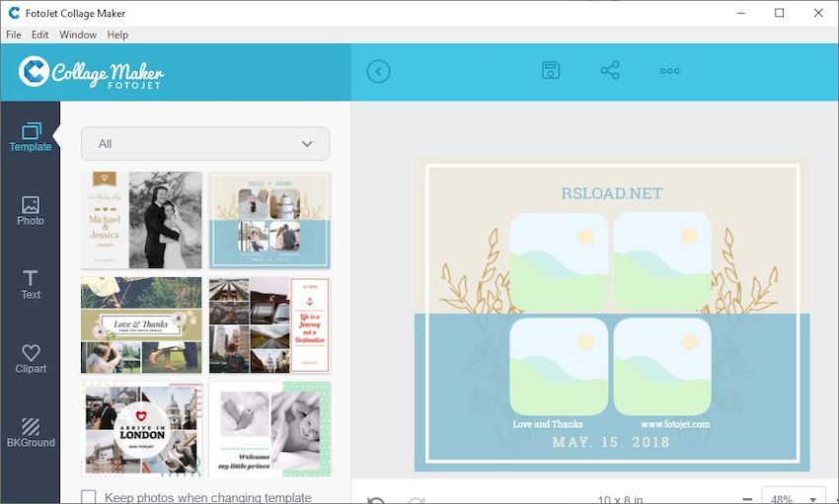Open the three-dots more options menu
The image size is (839, 504).
click(x=670, y=71)
